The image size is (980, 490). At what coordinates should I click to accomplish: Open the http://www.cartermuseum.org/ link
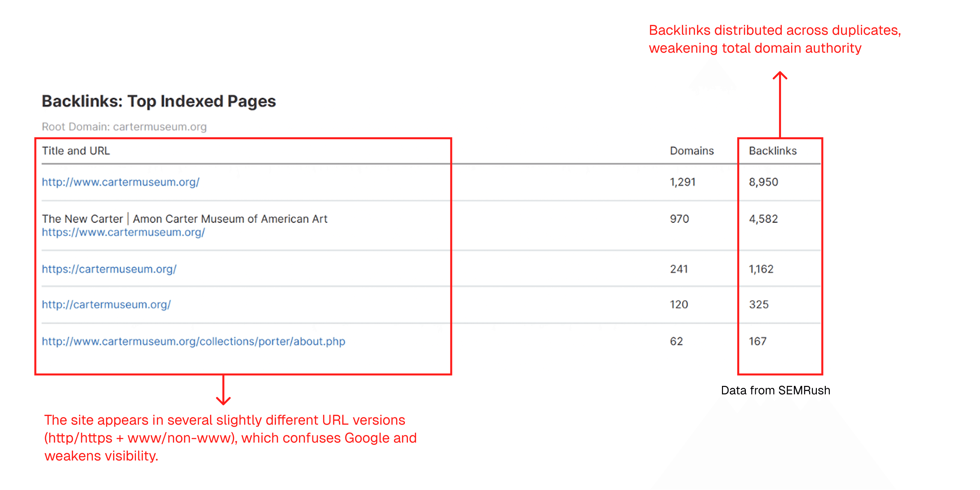coord(120,182)
